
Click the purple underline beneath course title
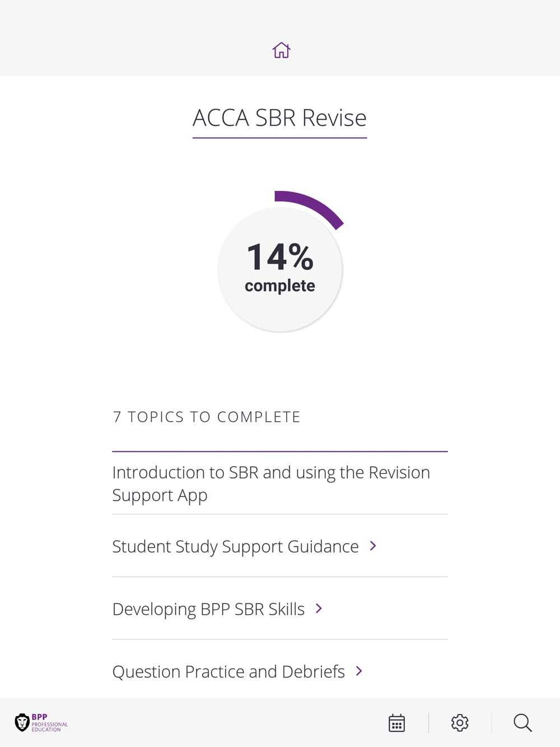pyautogui.click(x=279, y=138)
